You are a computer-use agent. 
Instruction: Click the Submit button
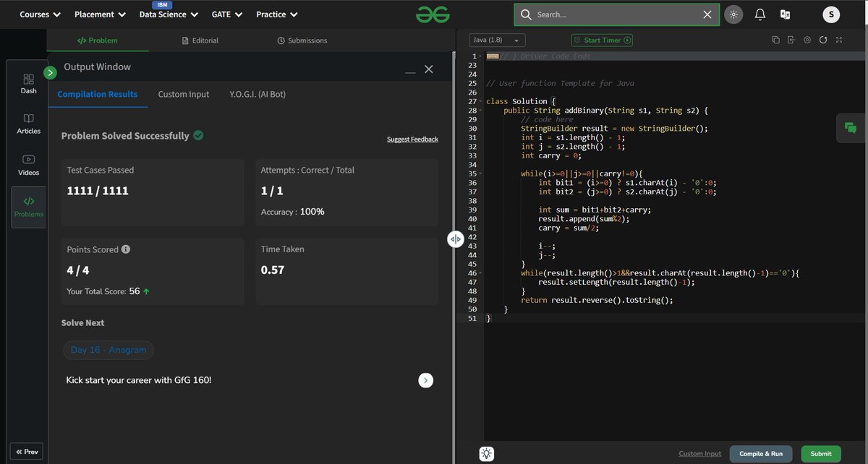(821, 454)
